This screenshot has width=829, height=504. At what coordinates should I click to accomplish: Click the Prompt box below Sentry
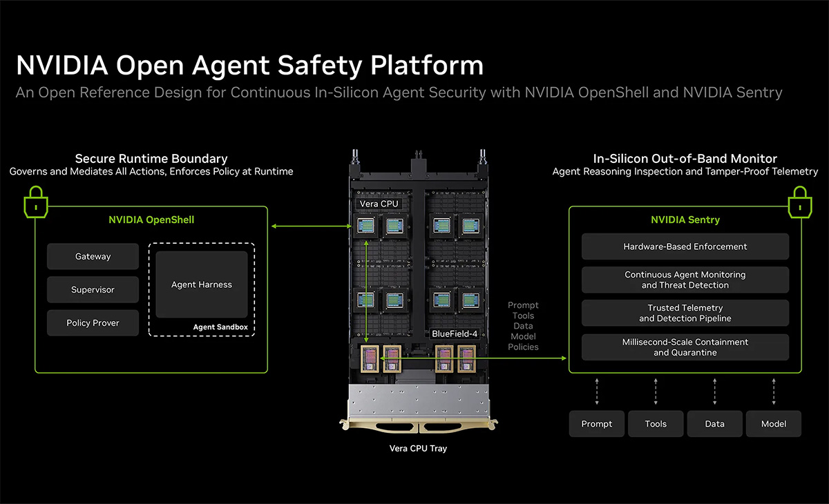[x=597, y=424]
